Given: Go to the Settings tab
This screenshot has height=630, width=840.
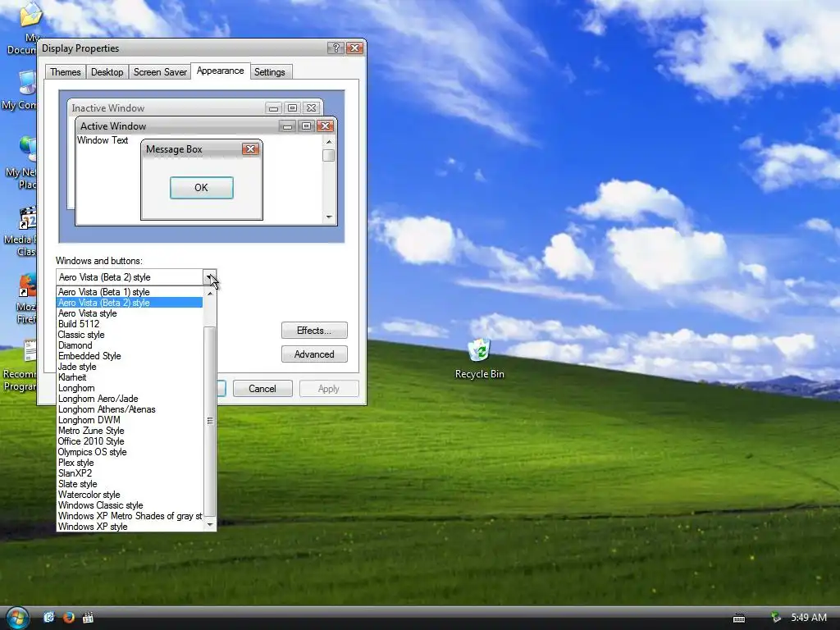Looking at the screenshot, I should (x=269, y=72).
